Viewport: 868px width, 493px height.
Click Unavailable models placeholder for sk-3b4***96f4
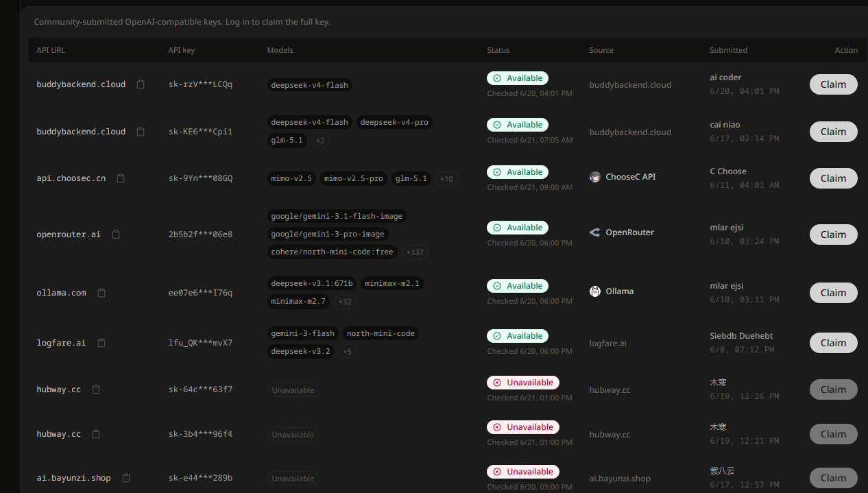tap(293, 435)
